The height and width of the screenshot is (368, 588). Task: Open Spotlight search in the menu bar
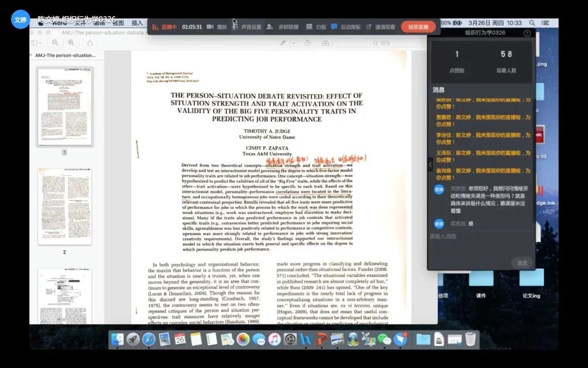pyautogui.click(x=532, y=23)
